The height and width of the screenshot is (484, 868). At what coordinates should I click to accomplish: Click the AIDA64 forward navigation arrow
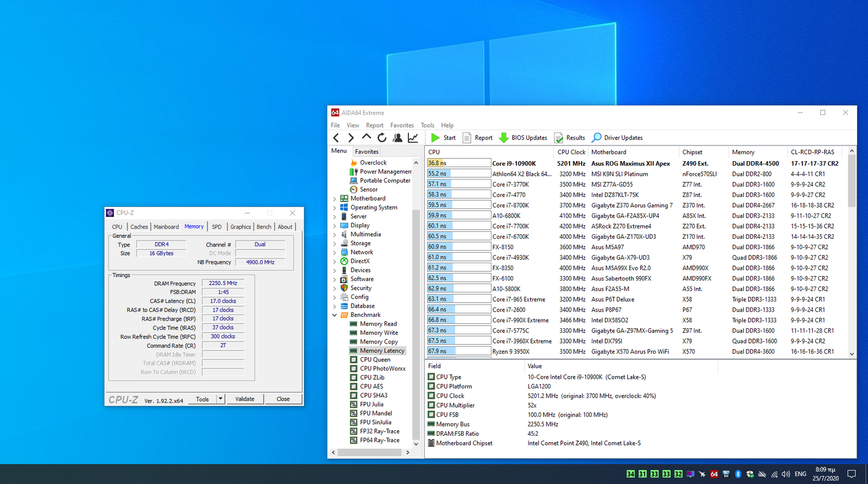coord(351,138)
